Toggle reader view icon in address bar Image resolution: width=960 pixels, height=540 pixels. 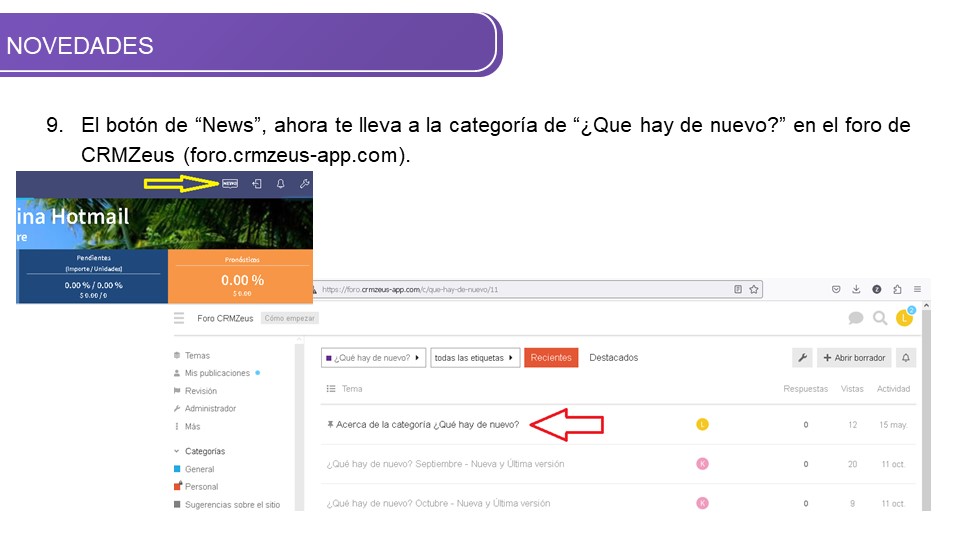(x=738, y=289)
